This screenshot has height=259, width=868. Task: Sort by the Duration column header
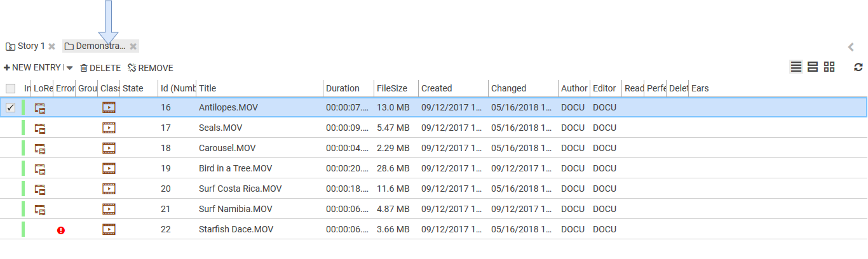pos(342,89)
